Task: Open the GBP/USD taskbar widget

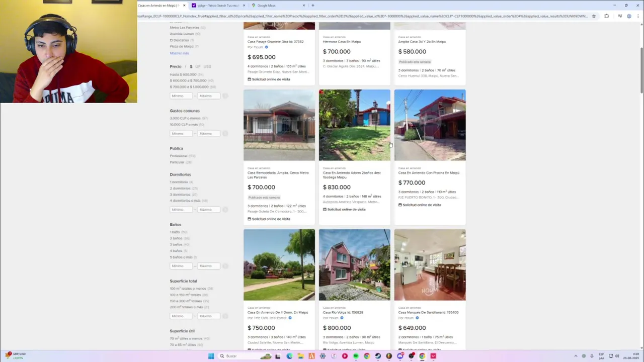Action: [x=15, y=355]
